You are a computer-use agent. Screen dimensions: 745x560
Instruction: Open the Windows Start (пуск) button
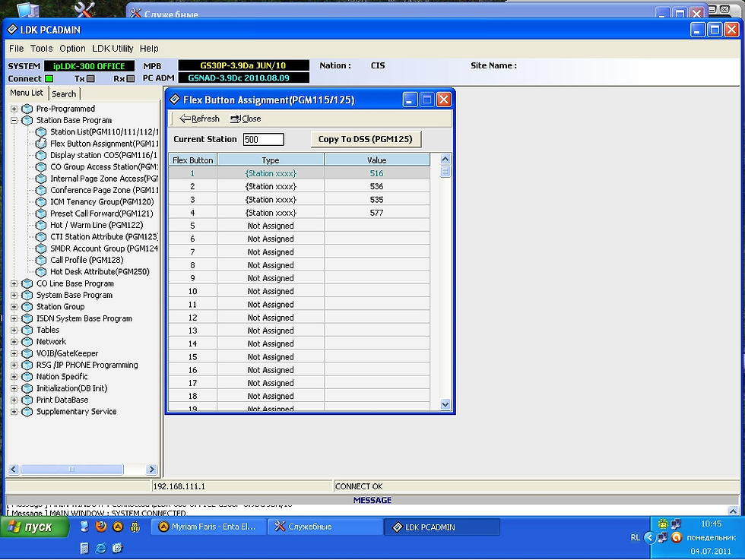click(x=35, y=527)
